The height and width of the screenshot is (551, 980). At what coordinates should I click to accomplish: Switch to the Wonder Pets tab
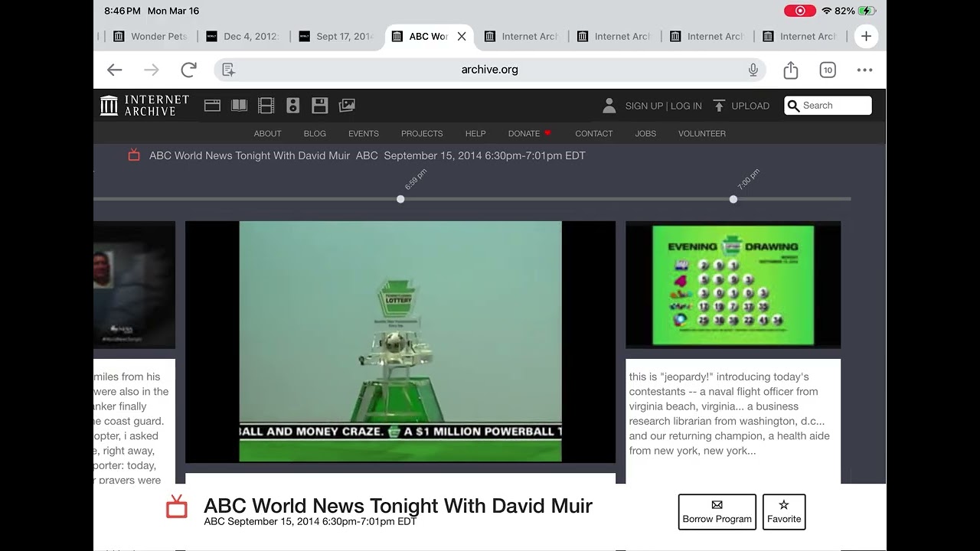pos(150,36)
